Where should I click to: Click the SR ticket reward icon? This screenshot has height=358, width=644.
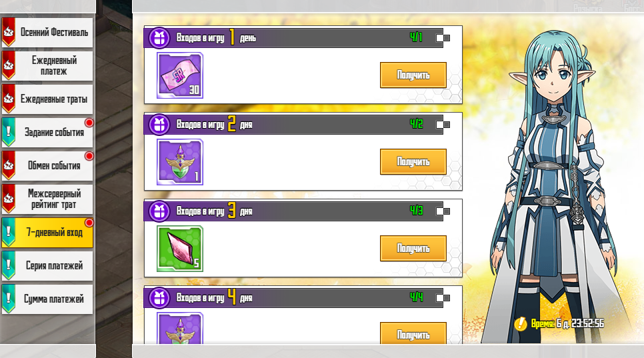click(180, 75)
